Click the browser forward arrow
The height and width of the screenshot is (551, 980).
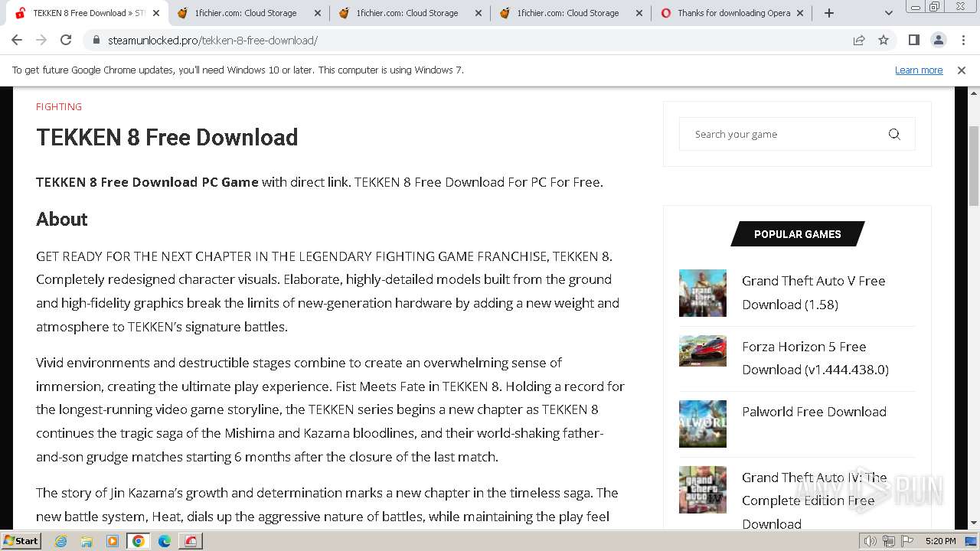point(41,40)
